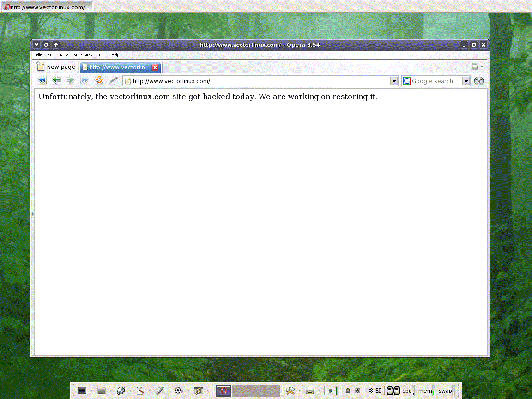Click the site hacked message text

tap(208, 97)
